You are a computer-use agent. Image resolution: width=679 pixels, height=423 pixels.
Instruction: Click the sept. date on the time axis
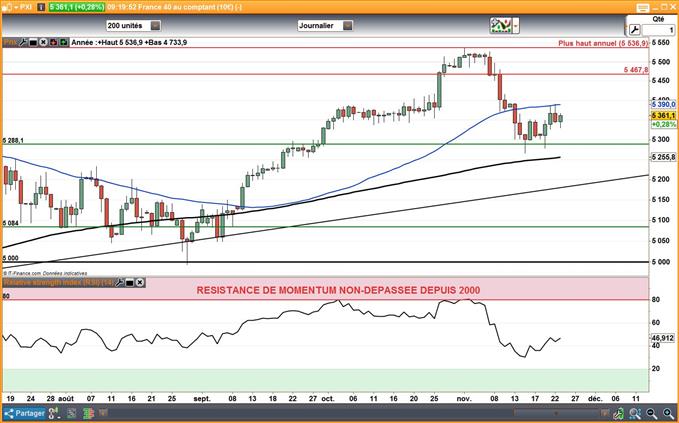[202, 399]
